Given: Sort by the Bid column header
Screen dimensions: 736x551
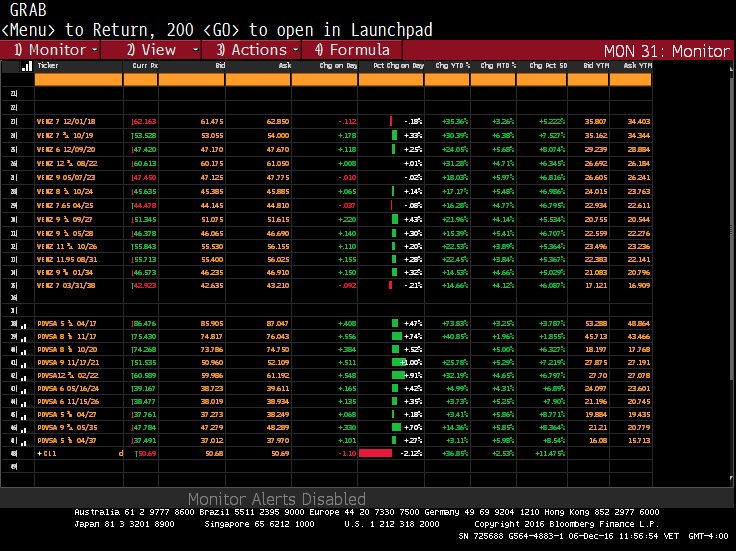Looking at the screenshot, I should coord(220,66).
